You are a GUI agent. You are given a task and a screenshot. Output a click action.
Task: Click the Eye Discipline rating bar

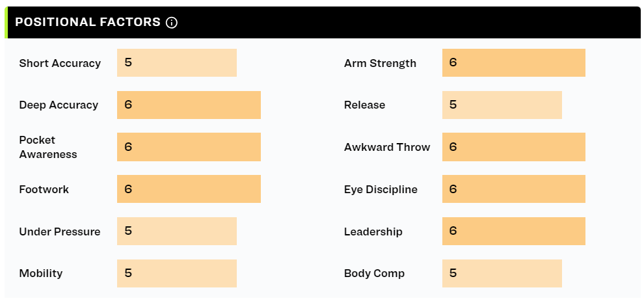[x=514, y=189]
